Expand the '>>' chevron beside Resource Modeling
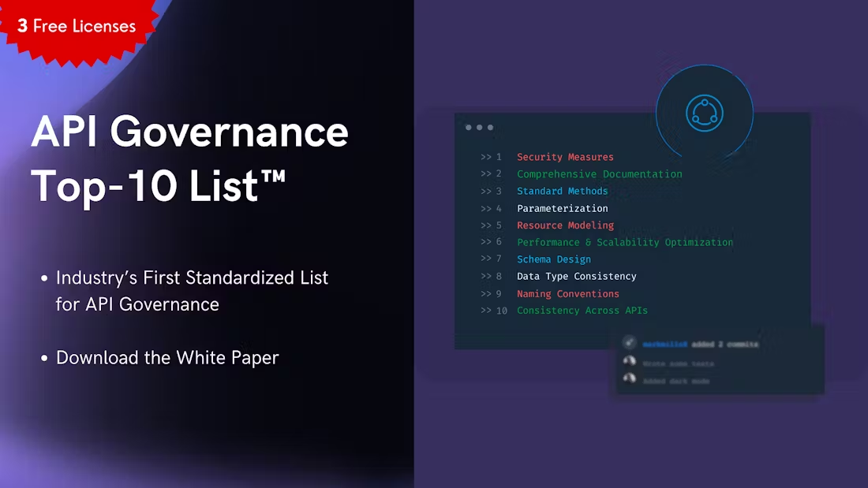868x488 pixels. coord(485,225)
